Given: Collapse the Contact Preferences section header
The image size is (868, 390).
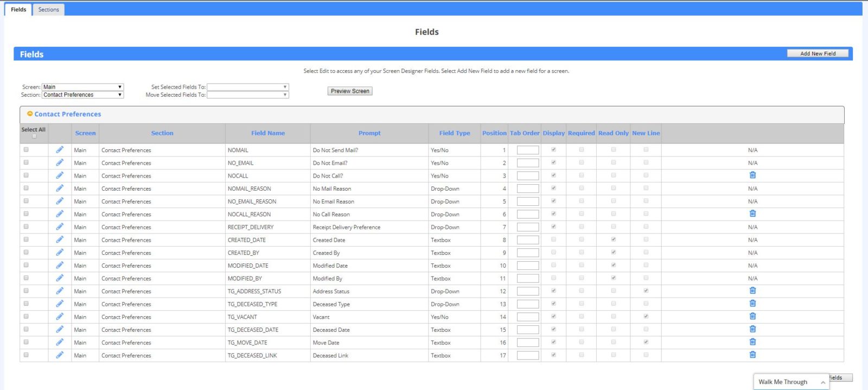Looking at the screenshot, I should click(x=30, y=114).
